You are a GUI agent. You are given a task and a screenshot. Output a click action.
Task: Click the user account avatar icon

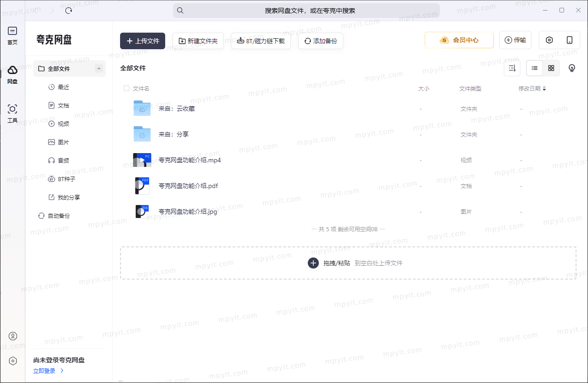pos(13,336)
